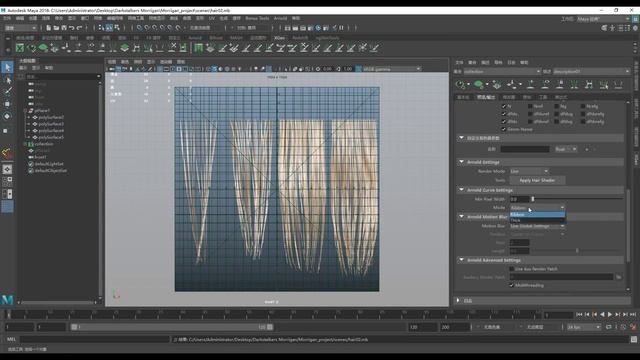Click the range slider left handle

click(74, 327)
